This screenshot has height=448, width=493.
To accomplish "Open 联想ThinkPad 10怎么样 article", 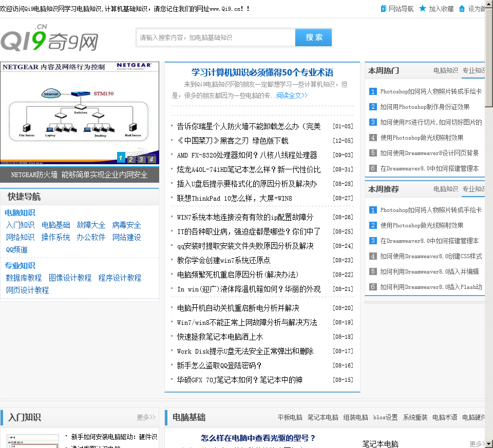I will click(234, 198).
